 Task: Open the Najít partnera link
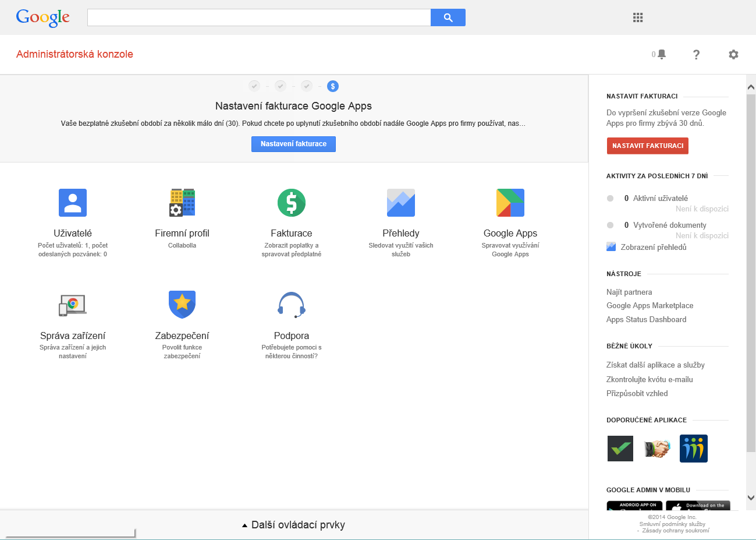click(629, 292)
